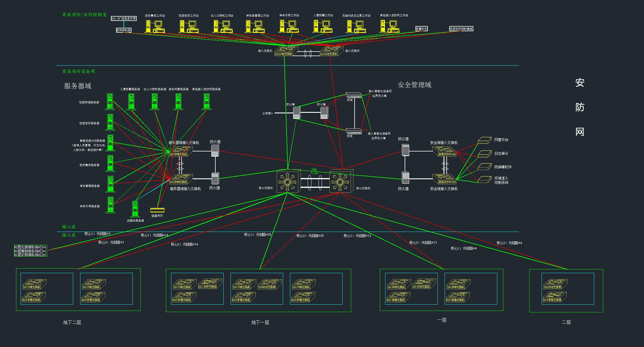644x347 pixels.
Task: Click the right core switch icon
Action: [341, 181]
